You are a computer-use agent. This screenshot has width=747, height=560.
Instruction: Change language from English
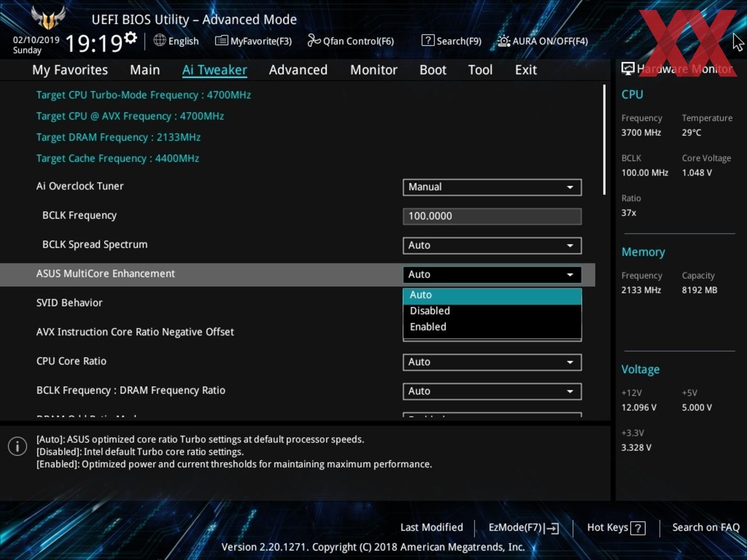pyautogui.click(x=183, y=41)
